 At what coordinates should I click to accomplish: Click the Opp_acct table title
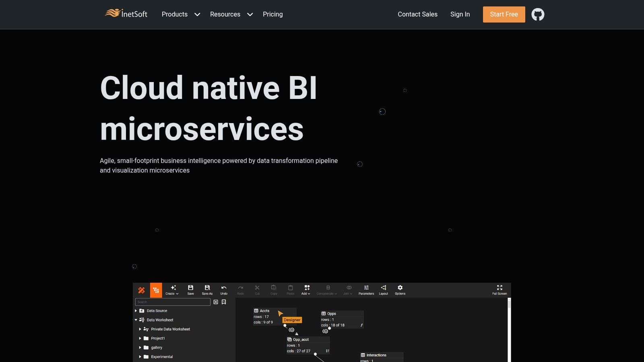click(x=301, y=340)
